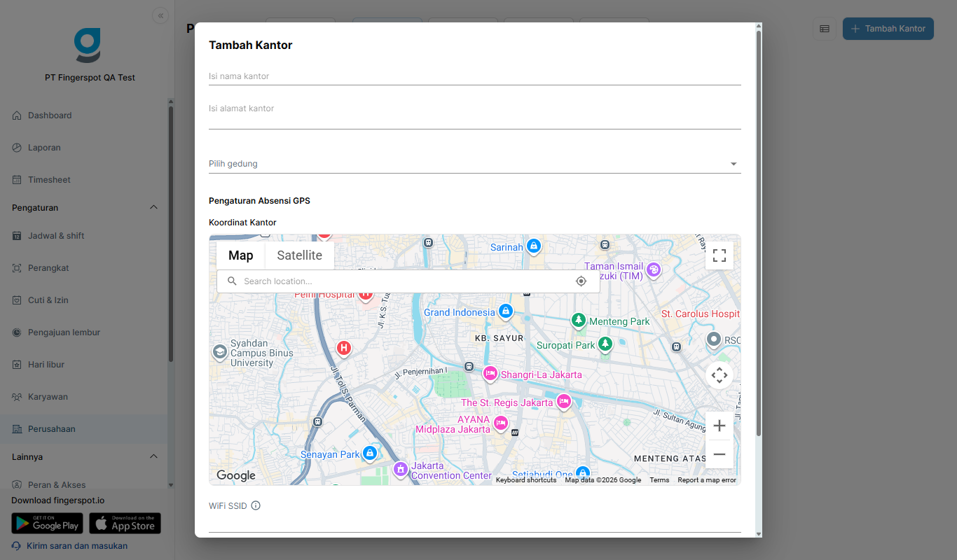Collapse the Lainnya section

point(154,457)
